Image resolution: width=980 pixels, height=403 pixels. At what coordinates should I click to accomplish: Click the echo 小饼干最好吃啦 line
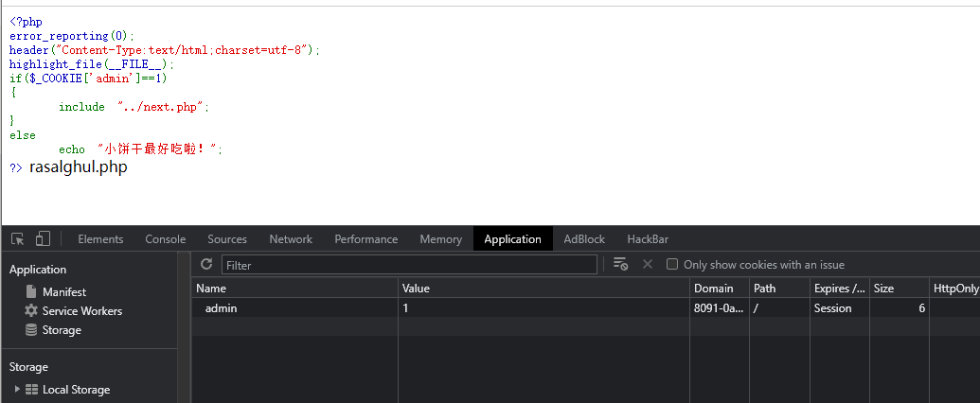tap(141, 149)
